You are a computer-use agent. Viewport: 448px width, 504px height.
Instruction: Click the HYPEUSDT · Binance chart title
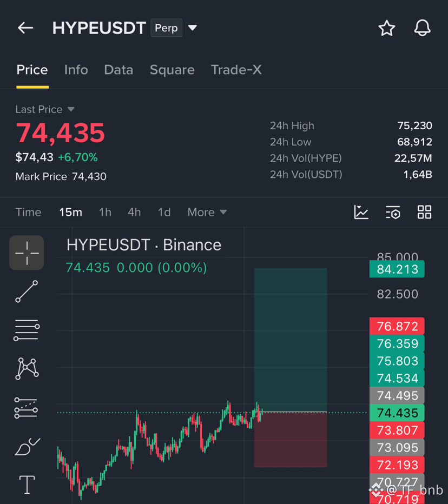tap(144, 245)
